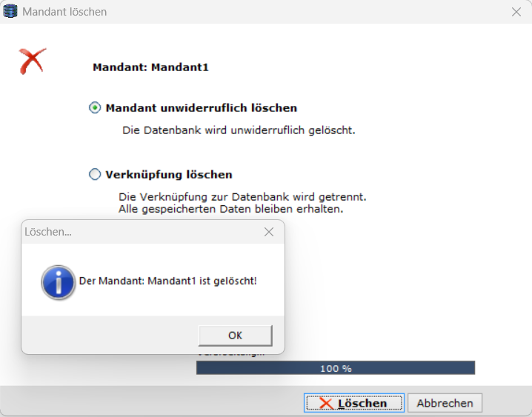Click the Abbrechen button
The height and width of the screenshot is (417, 532).
[445, 403]
